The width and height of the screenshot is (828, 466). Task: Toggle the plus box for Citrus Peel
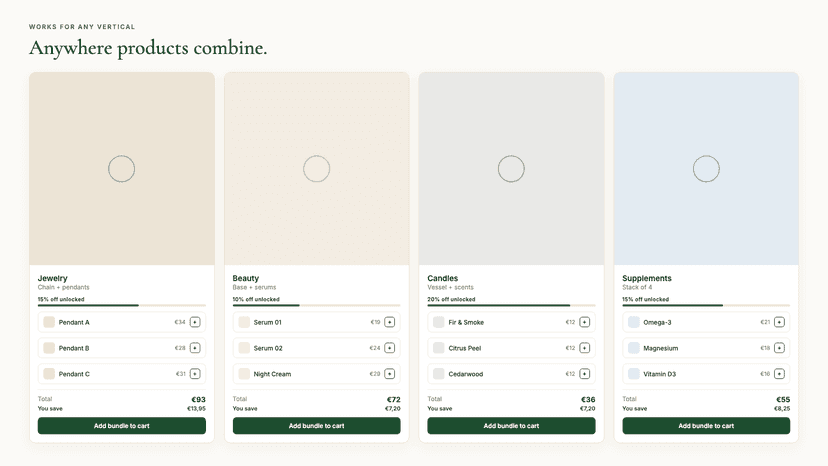click(x=585, y=348)
